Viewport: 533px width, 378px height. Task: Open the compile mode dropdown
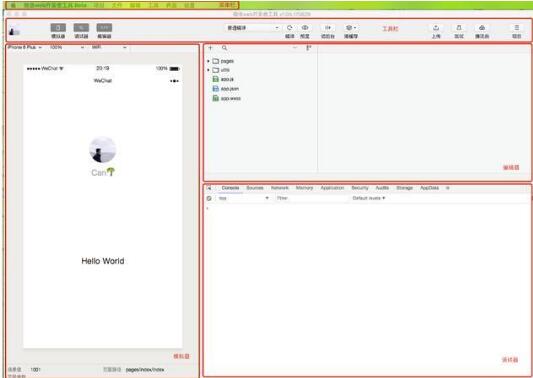click(x=253, y=28)
